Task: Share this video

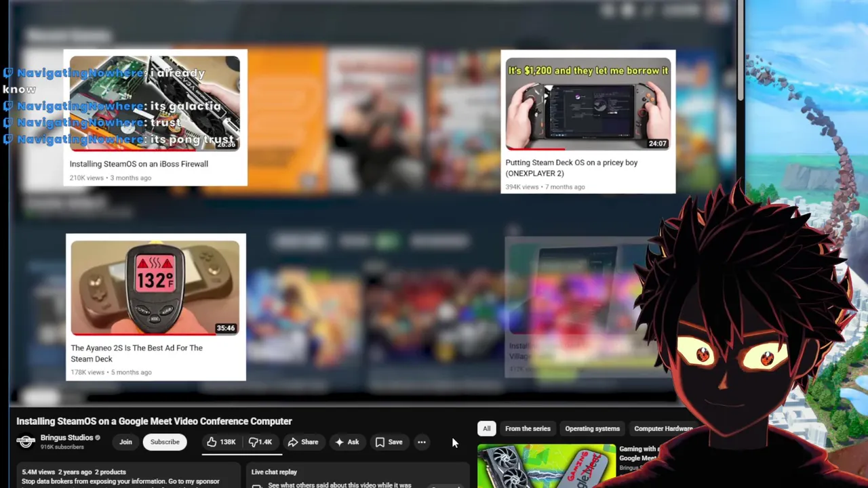Action: (303, 442)
